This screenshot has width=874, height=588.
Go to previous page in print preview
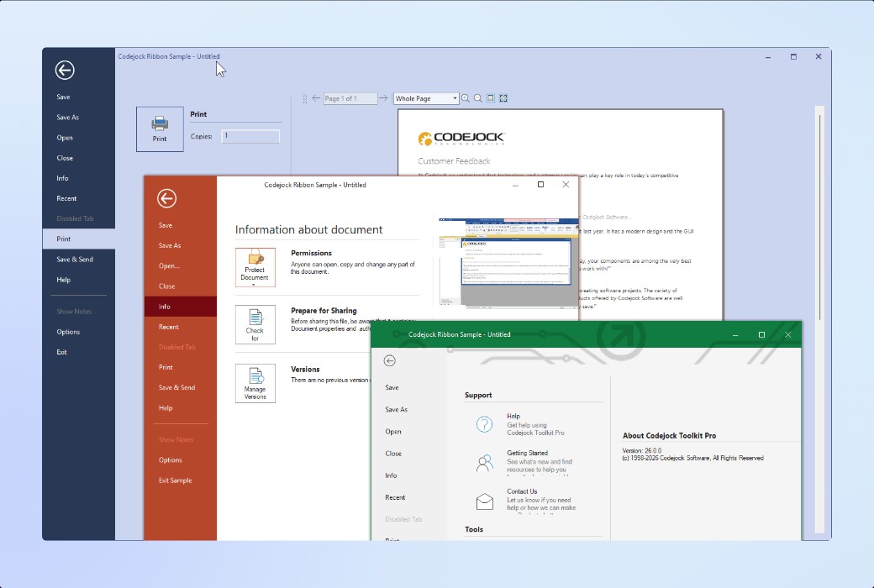click(316, 98)
